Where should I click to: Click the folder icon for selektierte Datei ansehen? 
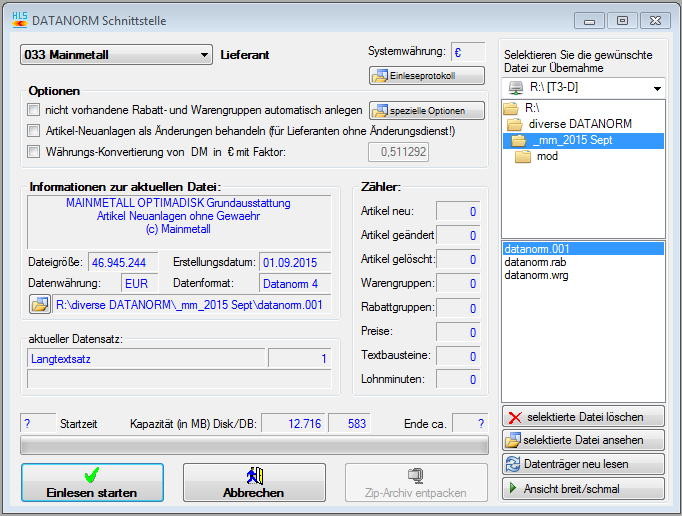[514, 441]
